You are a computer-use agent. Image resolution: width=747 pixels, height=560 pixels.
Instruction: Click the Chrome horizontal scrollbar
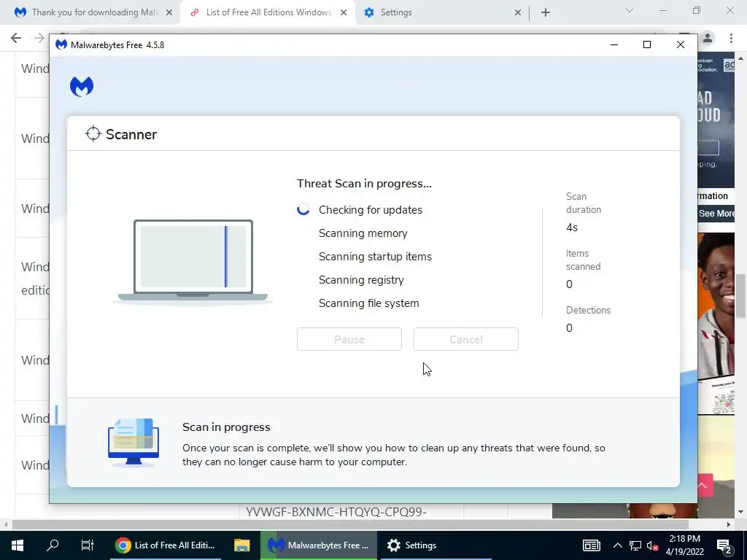pos(350,524)
